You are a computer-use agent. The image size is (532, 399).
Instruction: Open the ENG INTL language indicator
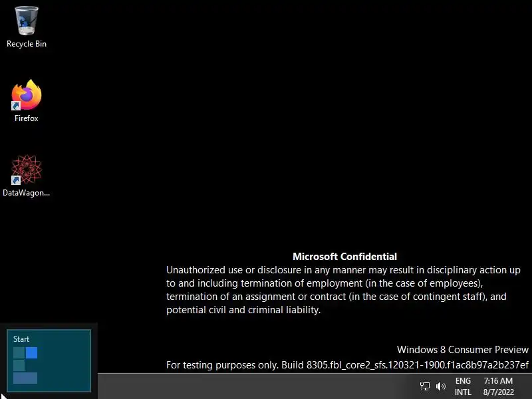pyautogui.click(x=463, y=386)
